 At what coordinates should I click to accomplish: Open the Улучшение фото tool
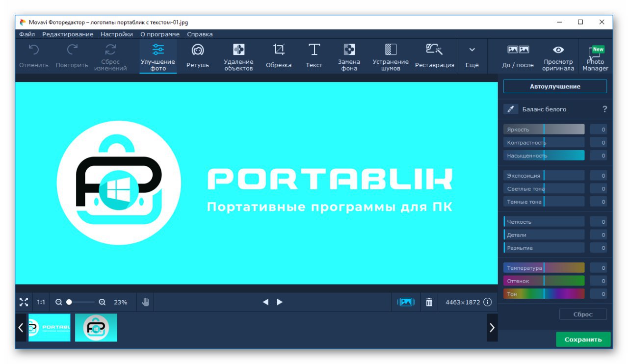coord(158,56)
